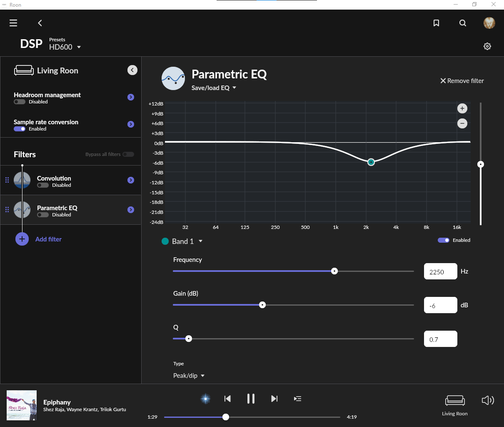Open the play queue icon in playback bar
504x427 pixels.
coord(297,399)
